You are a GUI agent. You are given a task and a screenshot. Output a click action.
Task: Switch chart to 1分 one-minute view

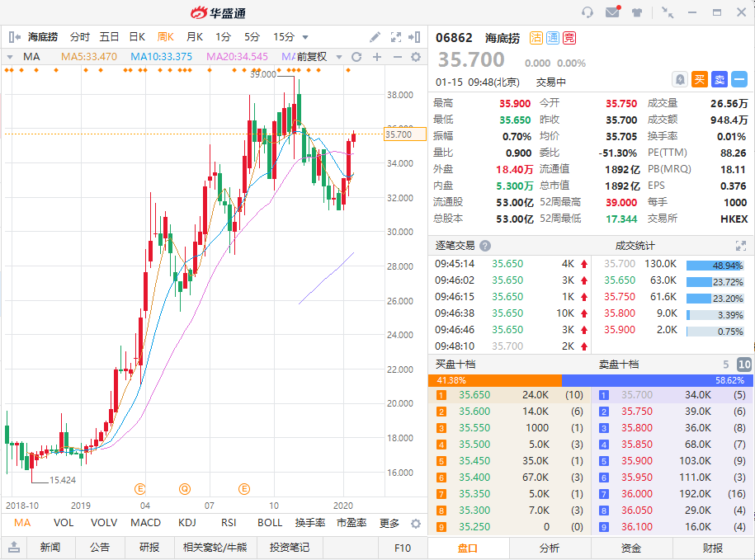point(223,37)
